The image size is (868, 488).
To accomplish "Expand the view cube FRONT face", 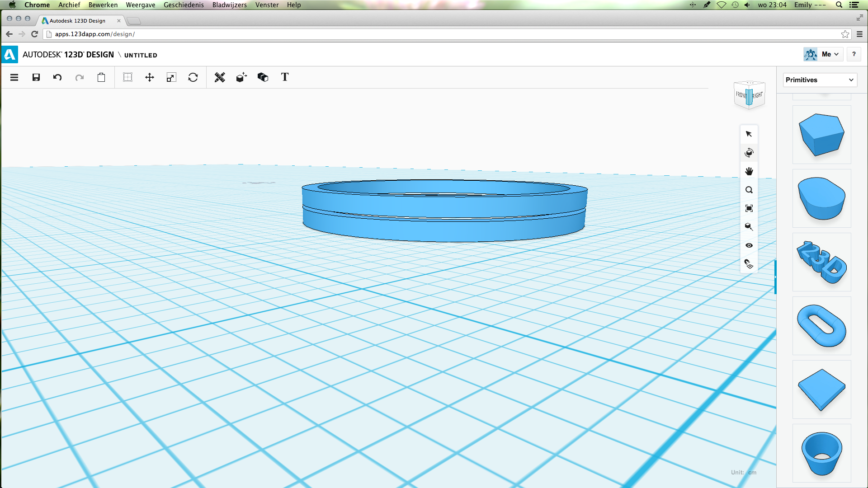I will (741, 96).
